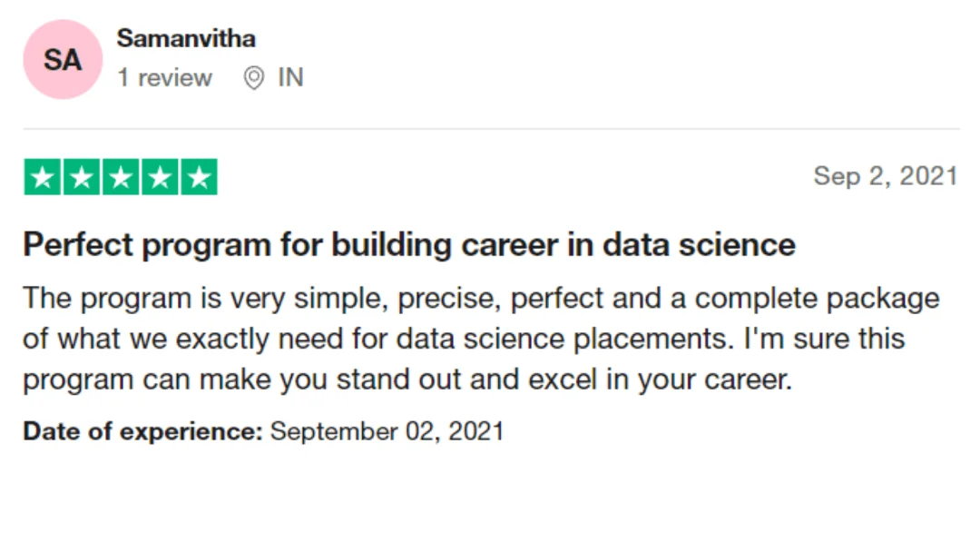Image resolution: width=980 pixels, height=552 pixels.
Task: Click the first green rating star
Action: [43, 178]
